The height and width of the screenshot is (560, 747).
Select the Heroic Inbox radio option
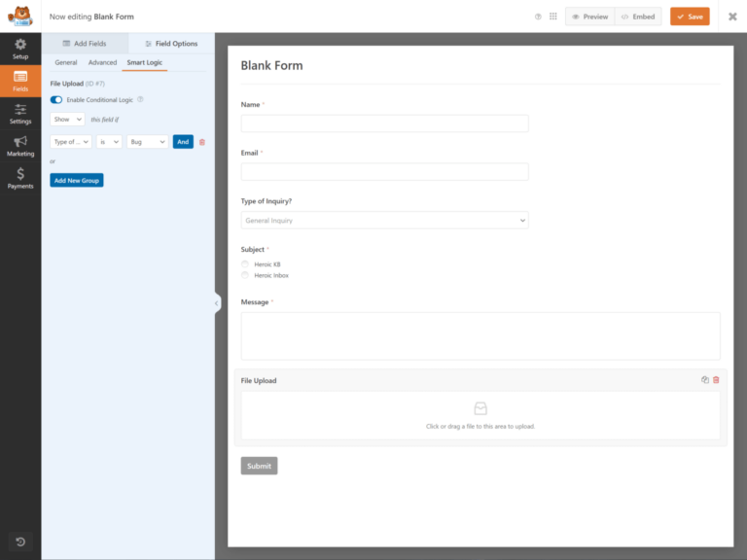click(x=245, y=276)
